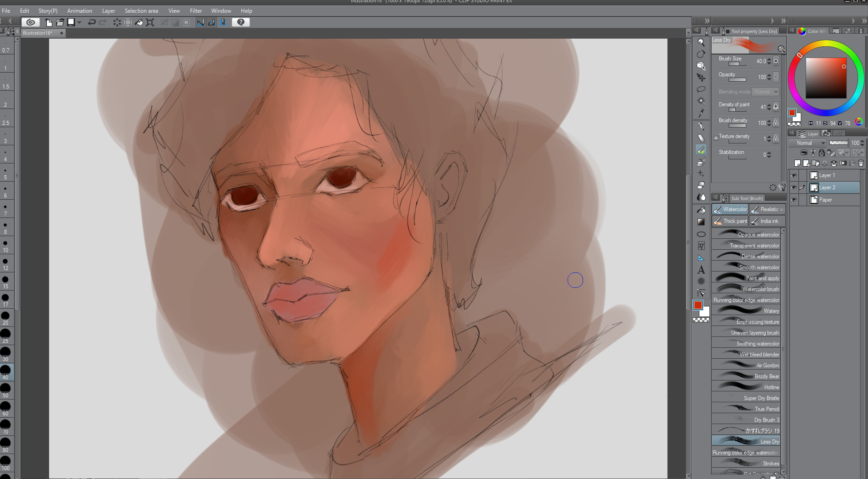
Task: Hide the Paper layer using its eye icon
Action: pos(793,200)
